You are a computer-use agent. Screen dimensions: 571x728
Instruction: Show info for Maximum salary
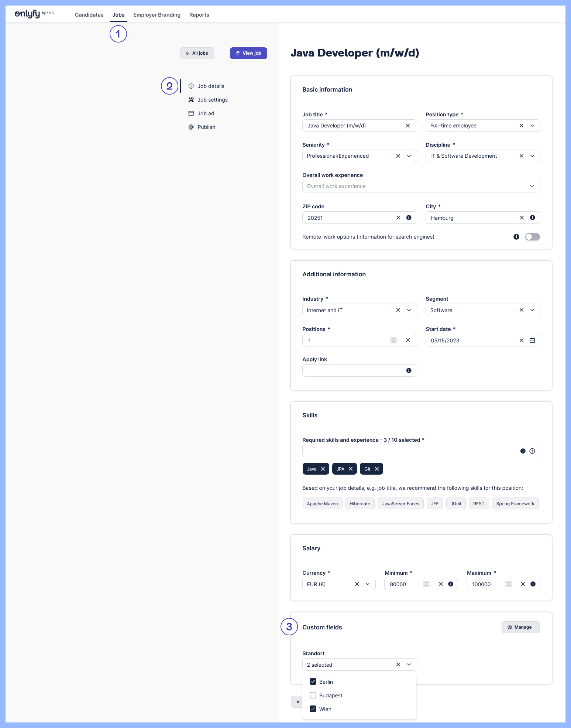[533, 584]
